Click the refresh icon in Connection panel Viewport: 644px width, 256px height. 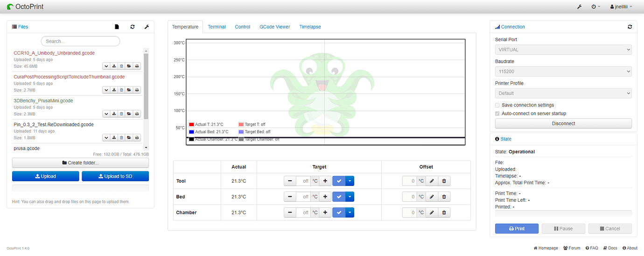630,27
